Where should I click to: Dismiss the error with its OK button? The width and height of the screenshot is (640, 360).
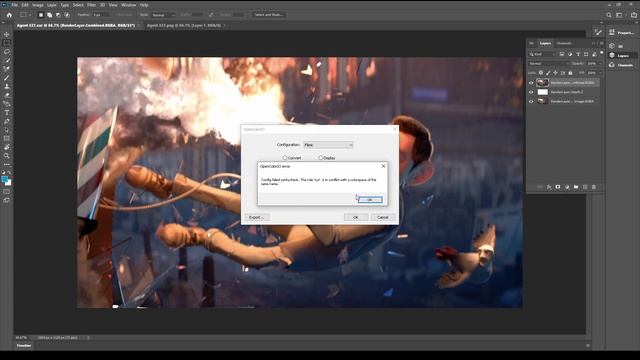tap(370, 200)
